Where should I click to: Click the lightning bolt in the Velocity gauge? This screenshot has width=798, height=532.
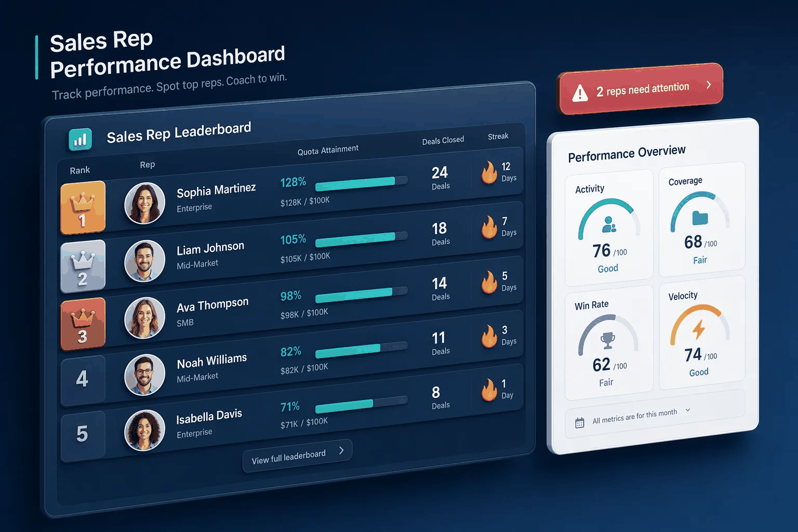click(699, 329)
